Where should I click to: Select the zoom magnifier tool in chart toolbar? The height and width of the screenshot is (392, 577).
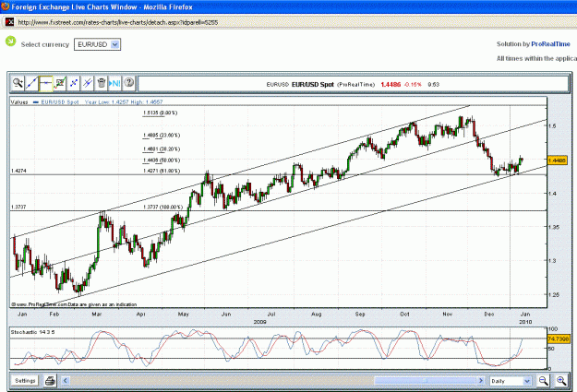pyautogui.click(x=18, y=83)
